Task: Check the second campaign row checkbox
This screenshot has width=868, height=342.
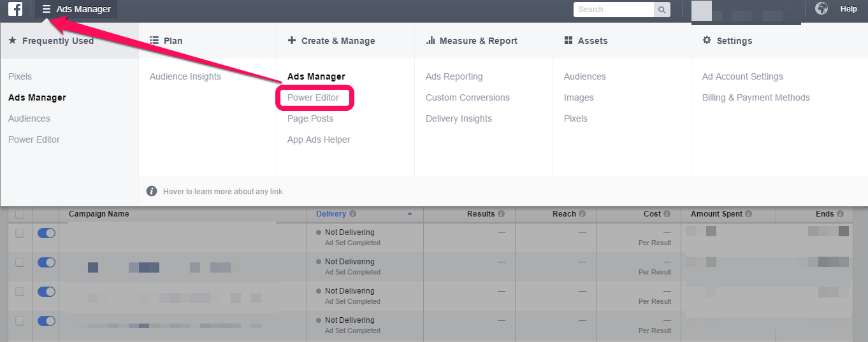Action: click(20, 262)
